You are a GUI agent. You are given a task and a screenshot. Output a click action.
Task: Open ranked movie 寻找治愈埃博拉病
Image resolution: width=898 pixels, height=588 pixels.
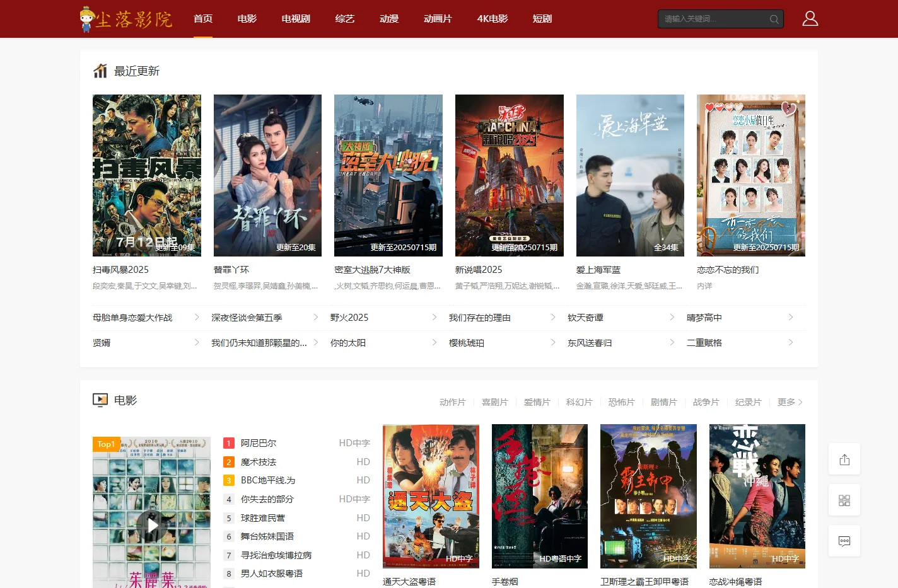[276, 555]
